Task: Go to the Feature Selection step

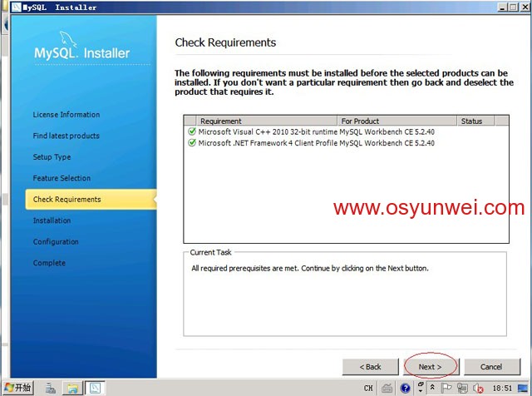Action: [62, 178]
